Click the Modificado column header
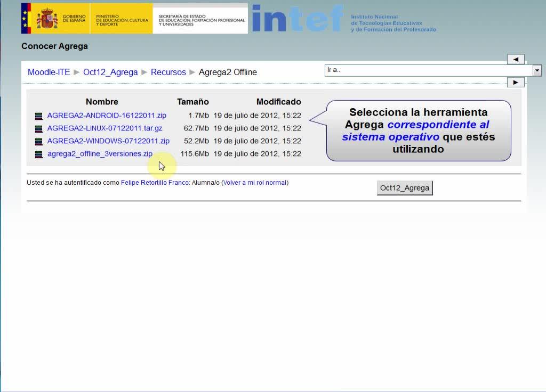 (278, 102)
